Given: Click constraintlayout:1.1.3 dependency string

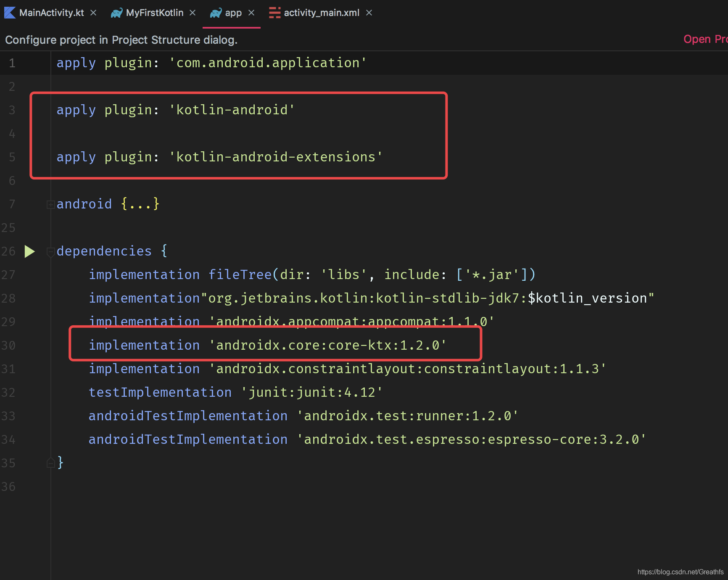Looking at the screenshot, I should tap(407, 369).
